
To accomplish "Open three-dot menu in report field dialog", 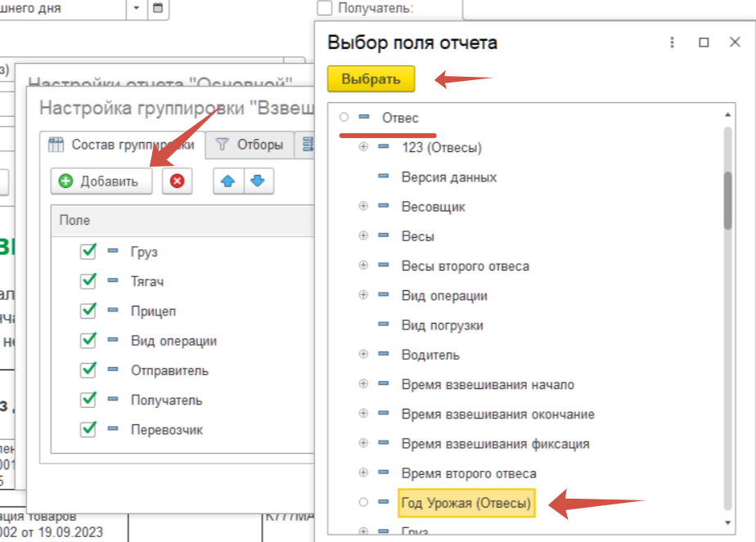I will (672, 43).
